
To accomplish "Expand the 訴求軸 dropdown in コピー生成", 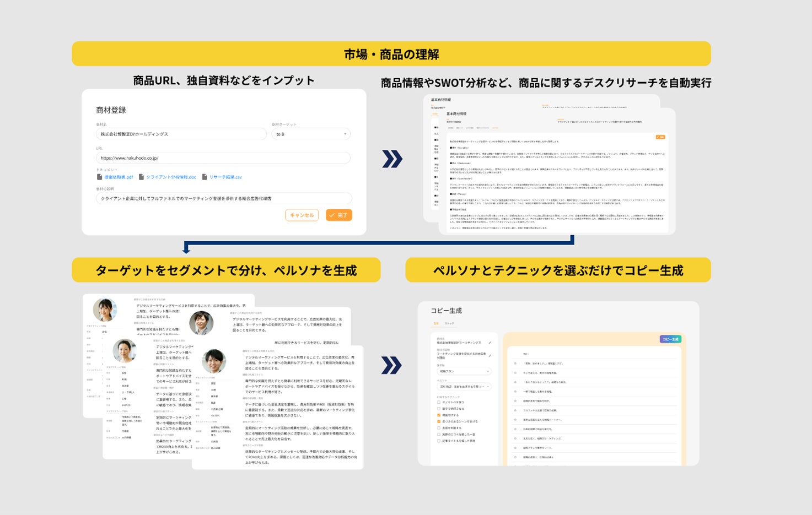I will click(464, 372).
